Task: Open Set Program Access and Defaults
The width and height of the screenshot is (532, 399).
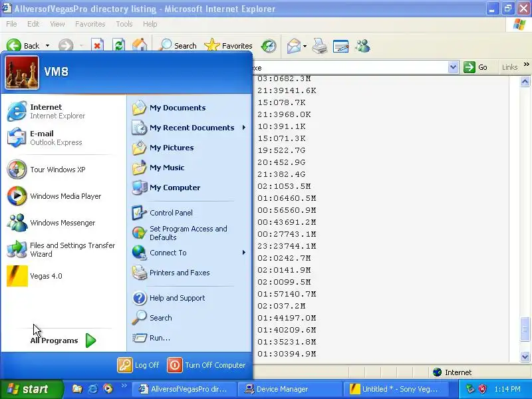Action: pos(190,233)
